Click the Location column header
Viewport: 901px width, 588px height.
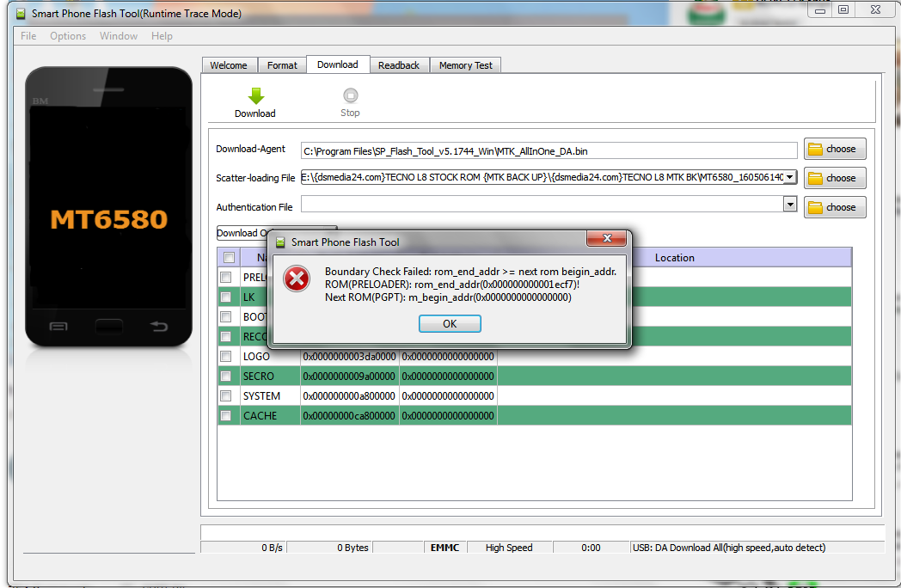(x=675, y=258)
